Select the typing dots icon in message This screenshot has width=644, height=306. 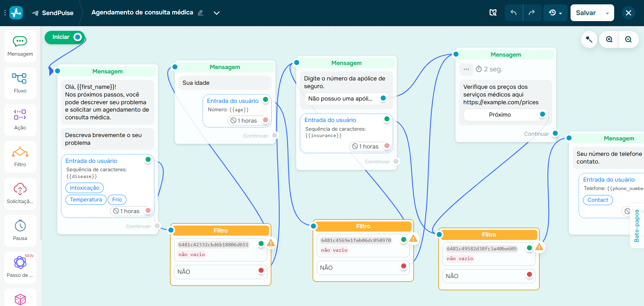click(466, 69)
